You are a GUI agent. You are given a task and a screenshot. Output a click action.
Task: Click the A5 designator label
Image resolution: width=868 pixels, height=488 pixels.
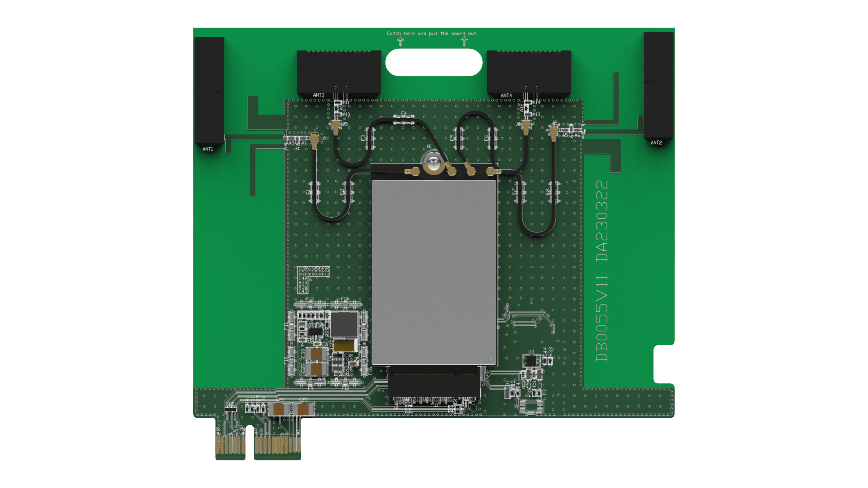[x=565, y=135]
